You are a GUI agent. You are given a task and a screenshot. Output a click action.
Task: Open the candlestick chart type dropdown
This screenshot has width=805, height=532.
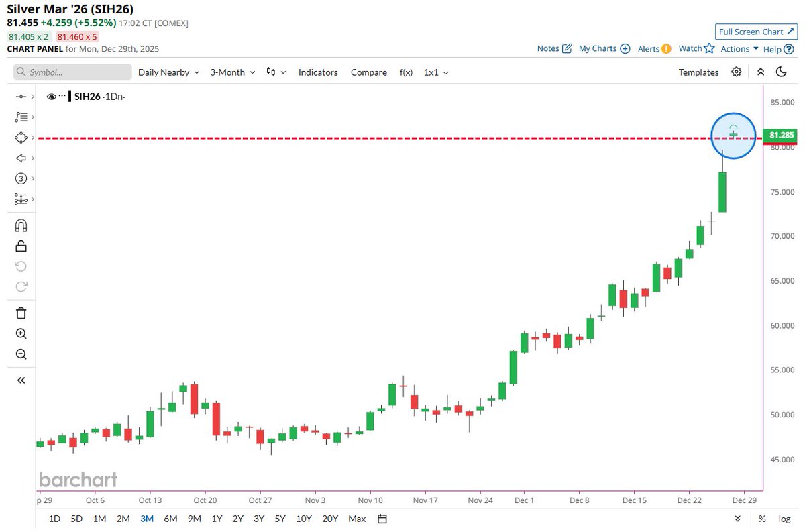pos(276,72)
